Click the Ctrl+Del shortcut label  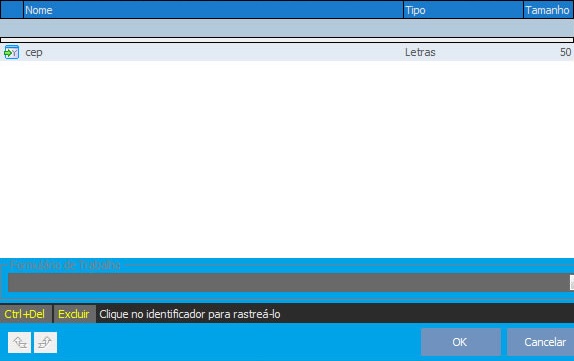[25, 314]
